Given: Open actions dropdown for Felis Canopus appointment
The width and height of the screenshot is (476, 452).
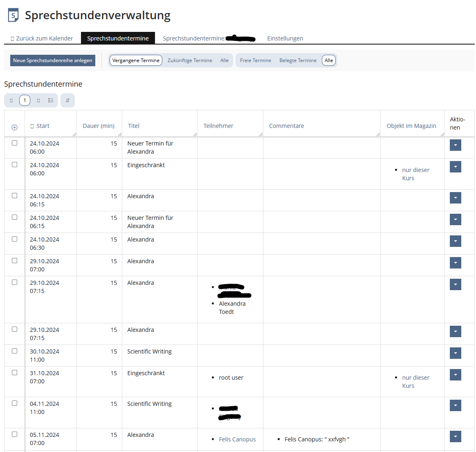Looking at the screenshot, I should click(x=455, y=436).
